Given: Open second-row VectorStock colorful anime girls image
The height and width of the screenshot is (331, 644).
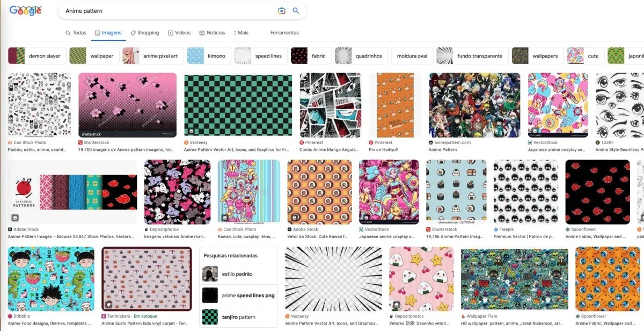Looking at the screenshot, I should [389, 192].
